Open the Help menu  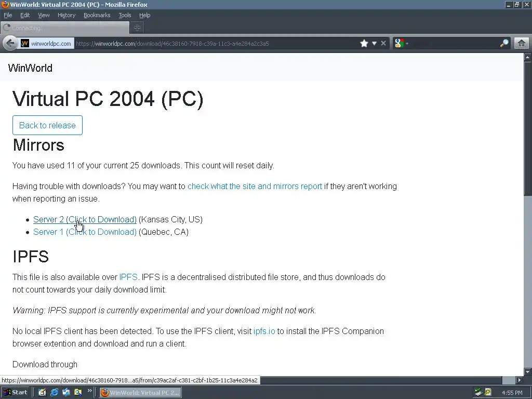pyautogui.click(x=144, y=15)
